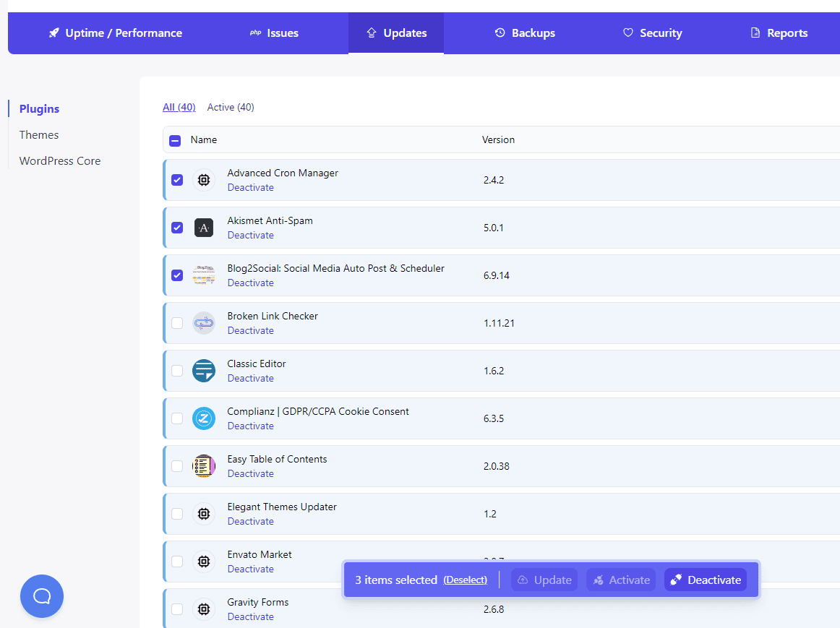Screen dimensions: 840x628
Task: Tick the Elegant Themes Updater checkbox
Action: point(177,514)
